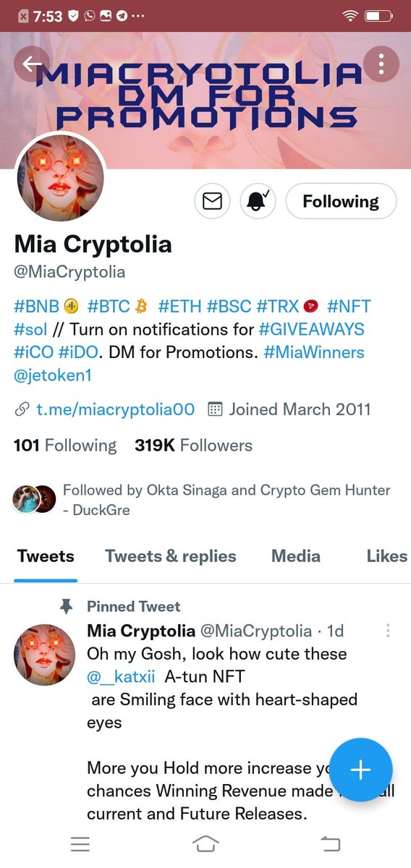Toggle the notification bell for Mia Cryptolia
Image resolution: width=411 pixels, height=868 pixels.
pos(258,201)
